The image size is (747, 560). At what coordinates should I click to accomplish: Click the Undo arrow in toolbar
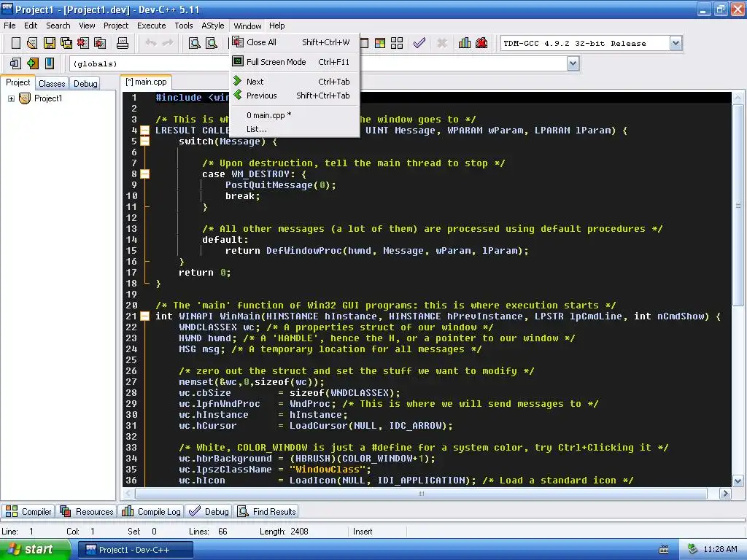tap(151, 43)
